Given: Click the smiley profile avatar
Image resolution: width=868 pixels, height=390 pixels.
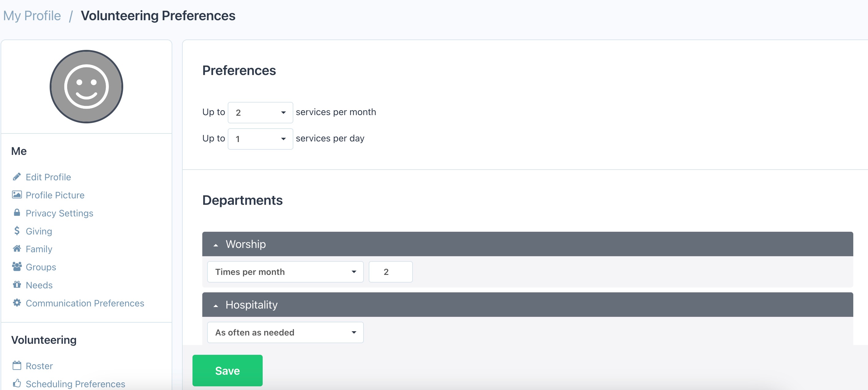Looking at the screenshot, I should click(86, 87).
